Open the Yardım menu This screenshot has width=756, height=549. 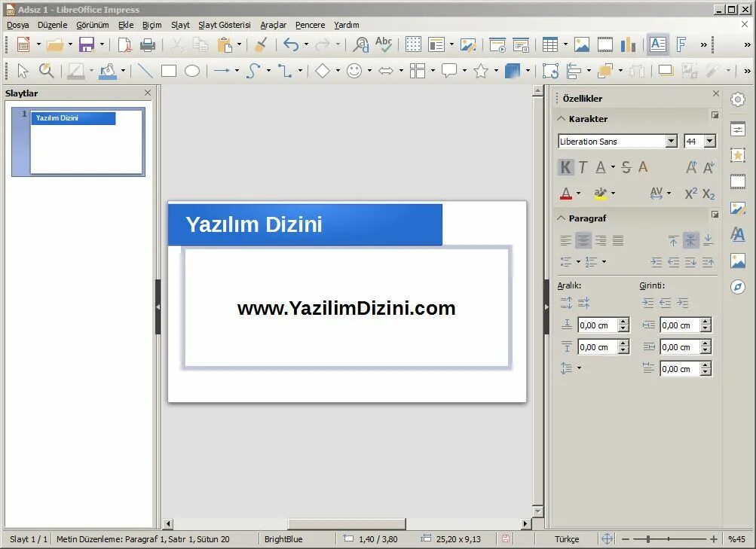[x=347, y=25]
